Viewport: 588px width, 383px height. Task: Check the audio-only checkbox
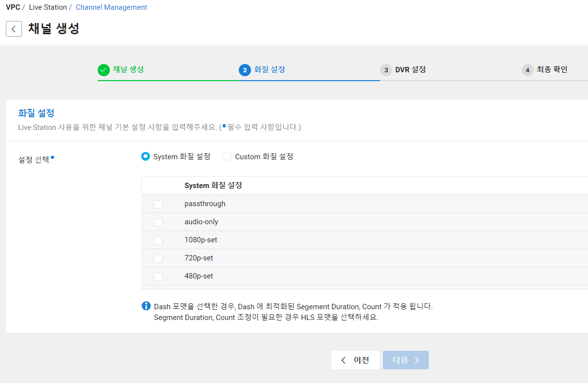coord(158,222)
